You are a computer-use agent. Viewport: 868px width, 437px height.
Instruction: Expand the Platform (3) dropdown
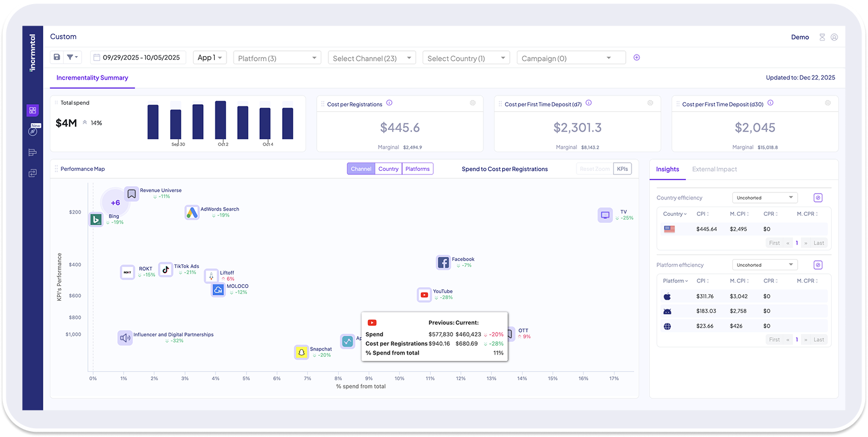point(277,58)
